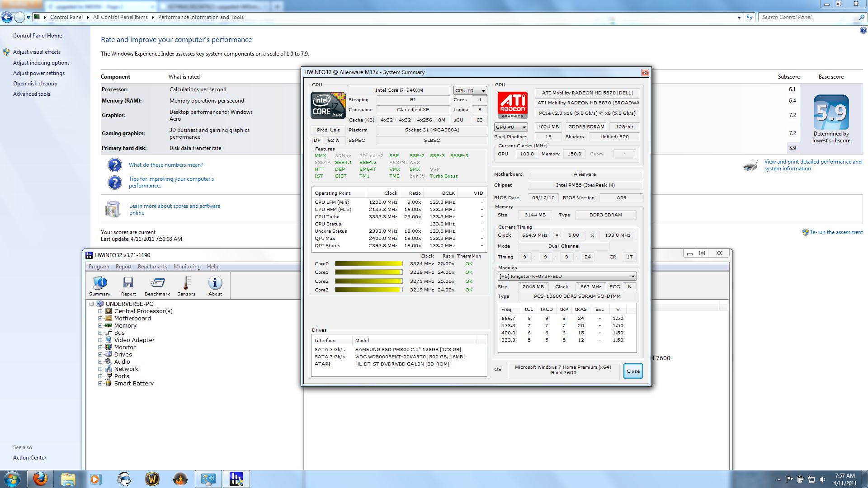Open the Help menu in HWiNFO32
868x488 pixels.
coord(212,267)
